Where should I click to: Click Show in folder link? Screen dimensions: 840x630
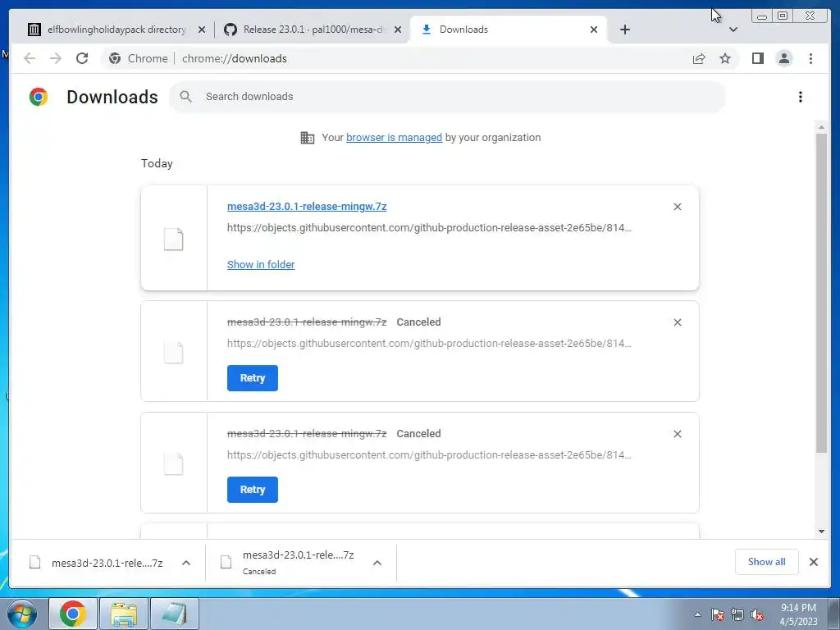[261, 265]
